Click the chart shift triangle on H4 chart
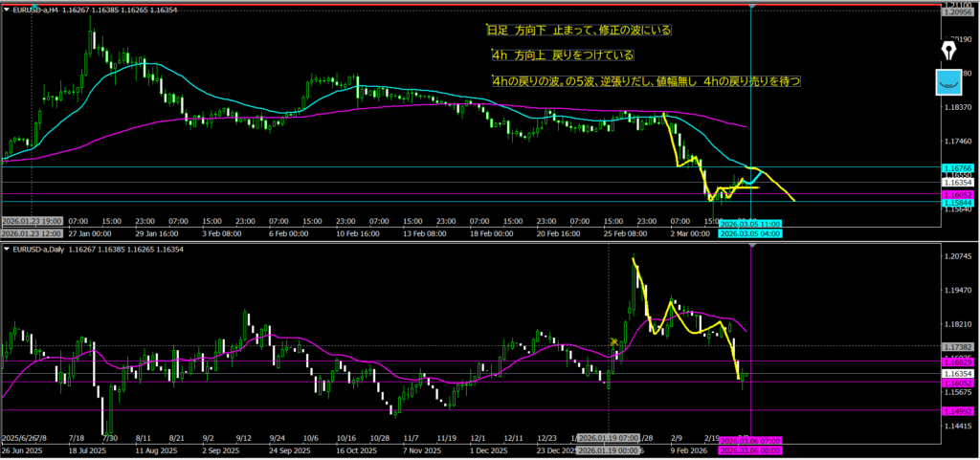Screen dimensions: 980x460 point(751,8)
